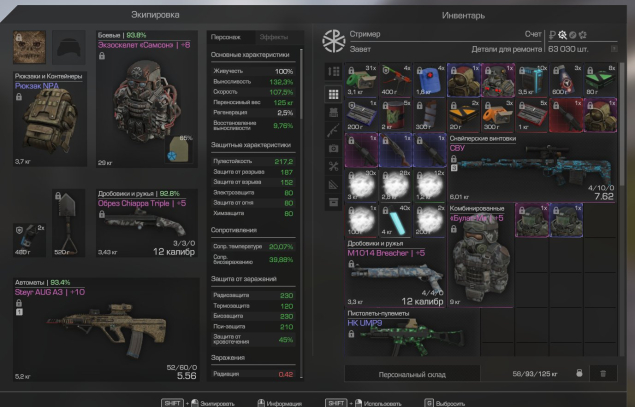Select the repair parts gear currency icon
The image size is (635, 407).
pyautogui.click(x=562, y=35)
